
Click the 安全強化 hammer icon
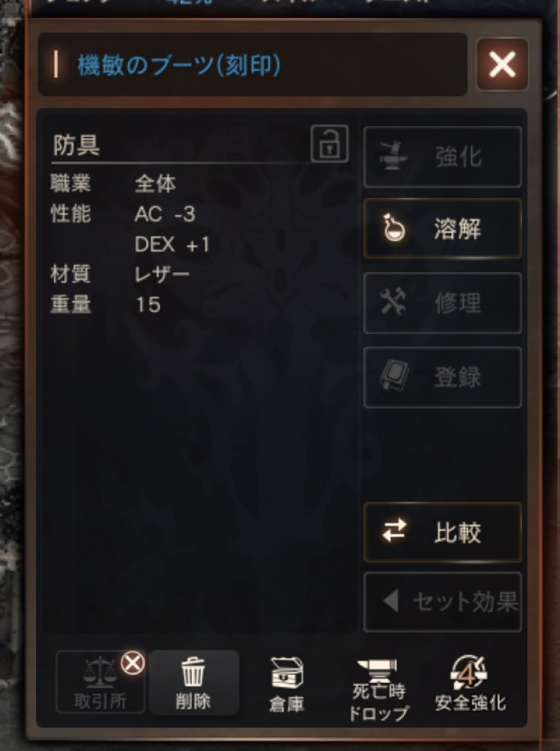coord(469,672)
